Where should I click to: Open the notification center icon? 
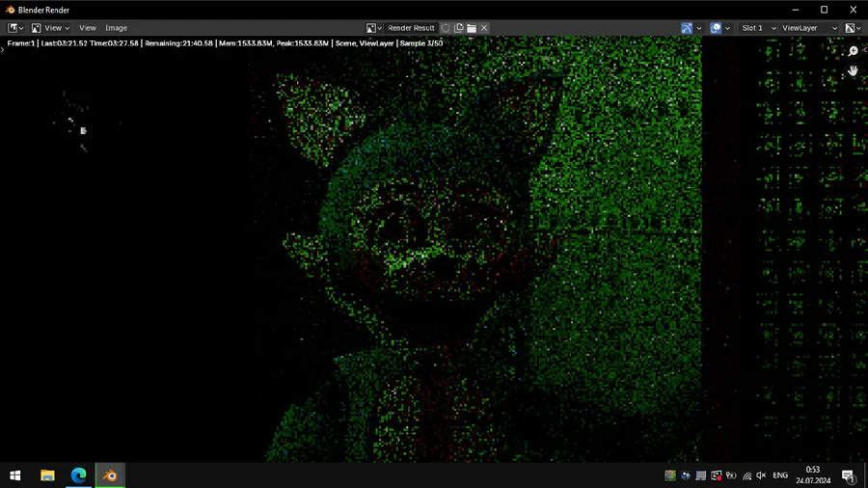point(848,475)
